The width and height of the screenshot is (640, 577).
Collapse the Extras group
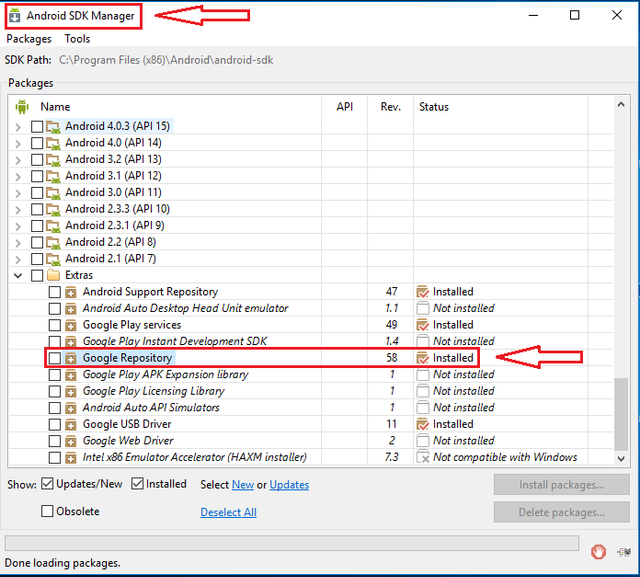click(18, 275)
